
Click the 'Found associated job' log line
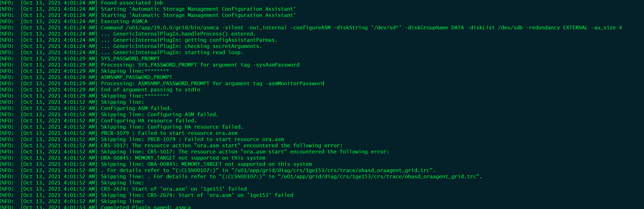(x=132, y=3)
